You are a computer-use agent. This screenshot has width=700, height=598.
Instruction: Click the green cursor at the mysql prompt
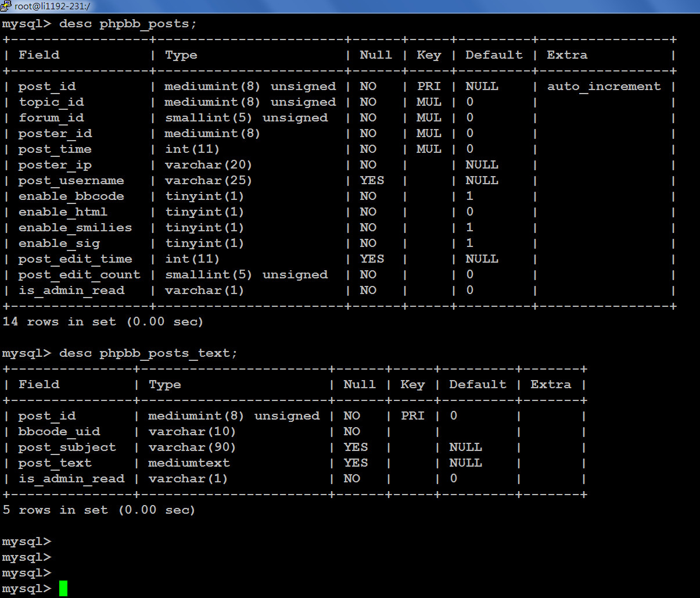click(x=63, y=589)
